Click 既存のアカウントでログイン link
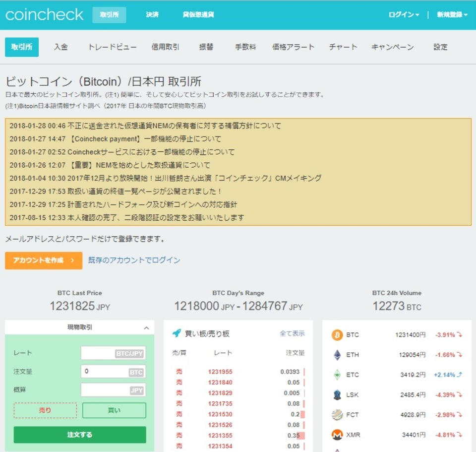Screen dimensions: 476x452 [x=134, y=260]
